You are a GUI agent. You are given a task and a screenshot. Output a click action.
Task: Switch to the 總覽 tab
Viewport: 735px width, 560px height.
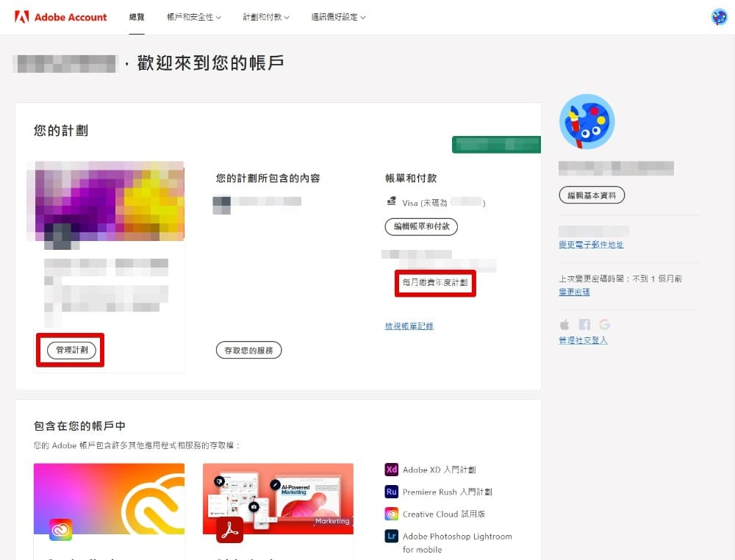pos(137,17)
